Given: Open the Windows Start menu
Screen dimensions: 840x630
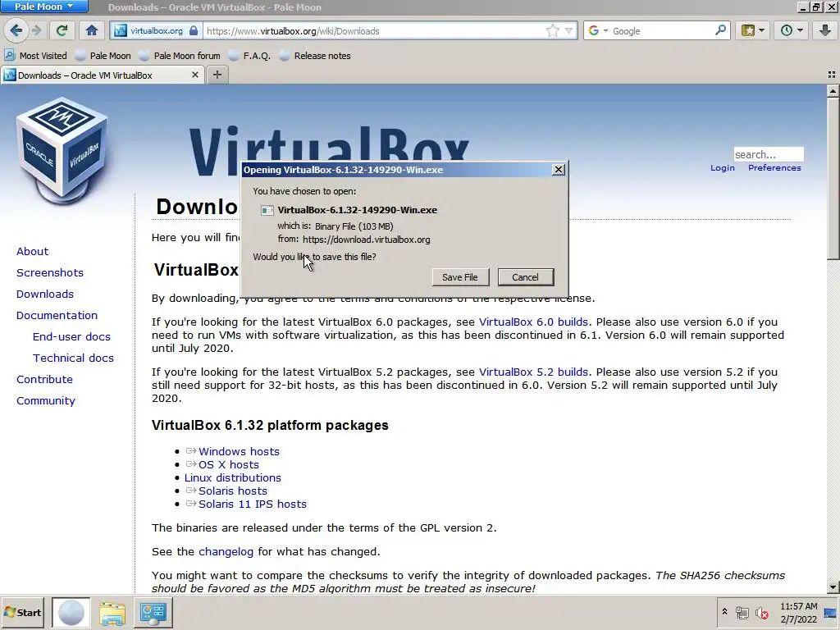Looking at the screenshot, I should (x=22, y=612).
